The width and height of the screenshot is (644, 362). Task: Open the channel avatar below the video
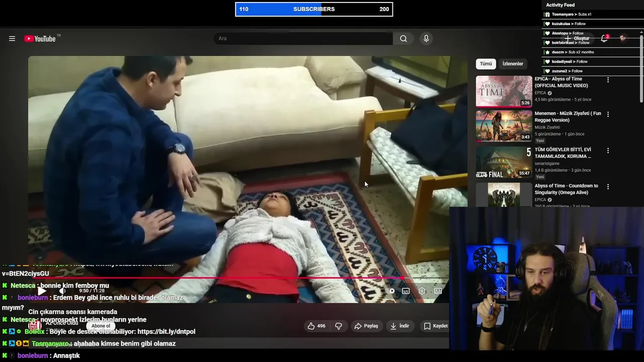[x=35, y=325]
